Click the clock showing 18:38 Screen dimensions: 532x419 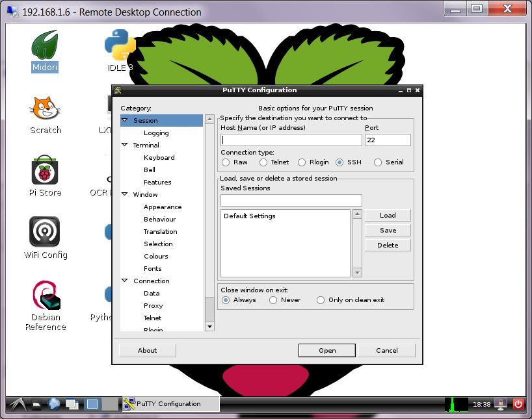pyautogui.click(x=482, y=405)
